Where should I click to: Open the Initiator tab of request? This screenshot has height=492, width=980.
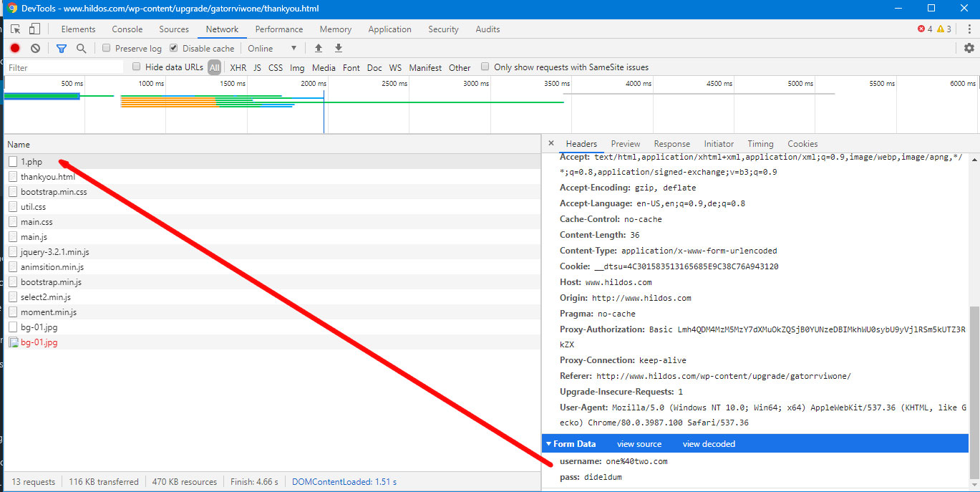click(719, 144)
